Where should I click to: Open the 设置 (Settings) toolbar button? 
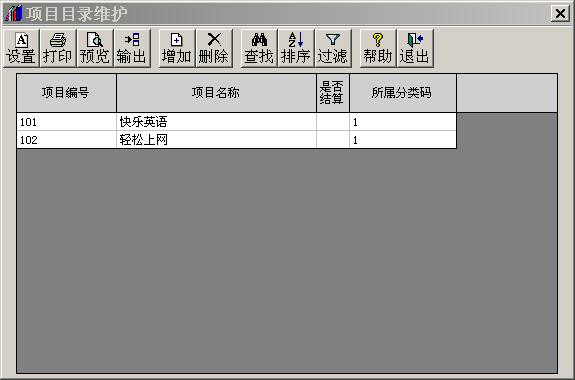point(21,48)
